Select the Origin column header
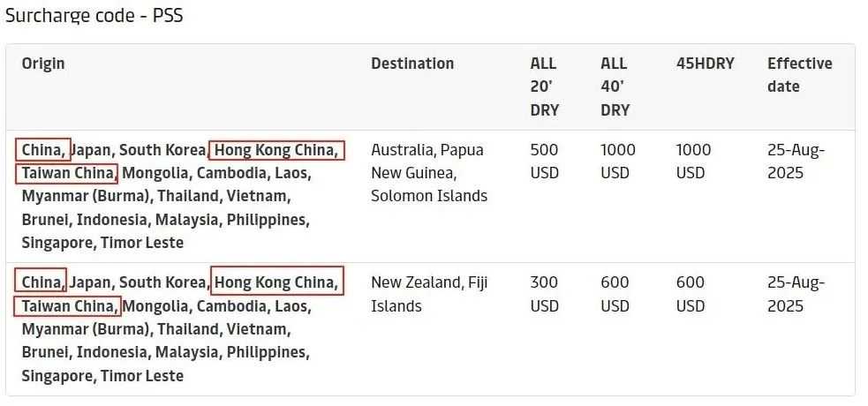This screenshot has height=406, width=868. tap(43, 64)
